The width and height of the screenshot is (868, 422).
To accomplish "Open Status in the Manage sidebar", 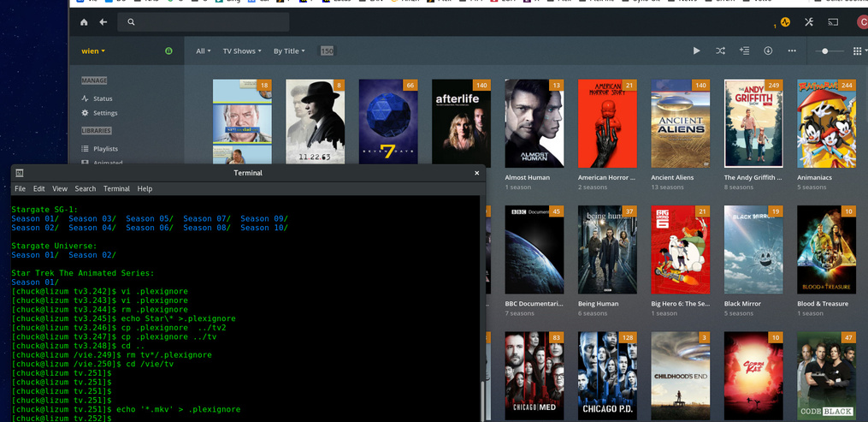I will (103, 98).
